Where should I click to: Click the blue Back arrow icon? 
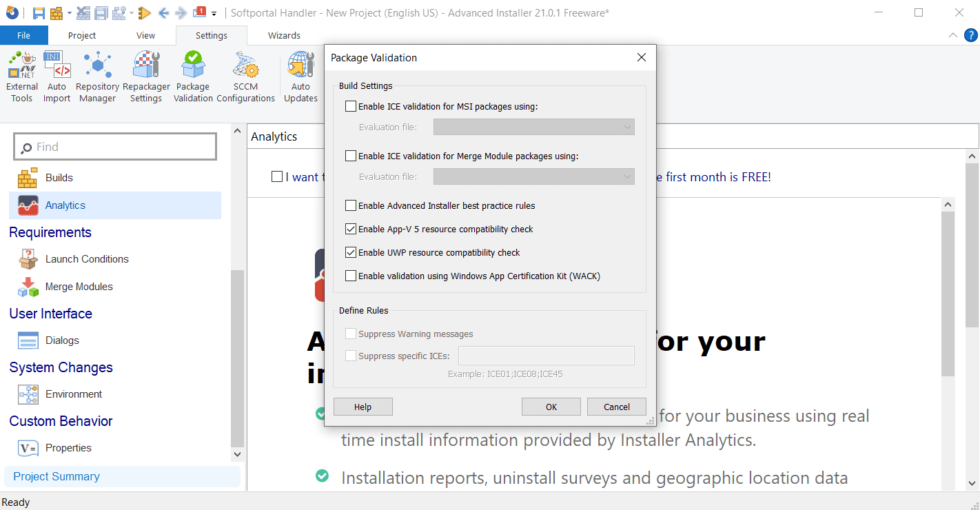163,13
